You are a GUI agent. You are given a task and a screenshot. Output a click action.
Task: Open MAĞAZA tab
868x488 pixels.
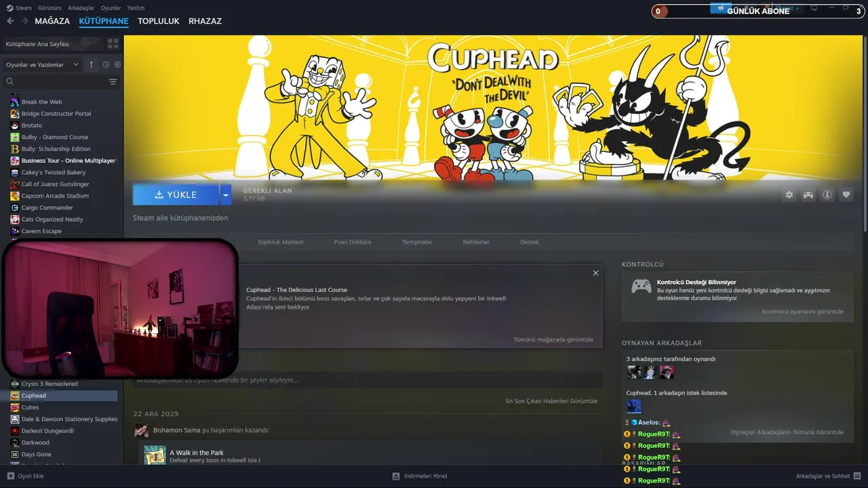[52, 21]
